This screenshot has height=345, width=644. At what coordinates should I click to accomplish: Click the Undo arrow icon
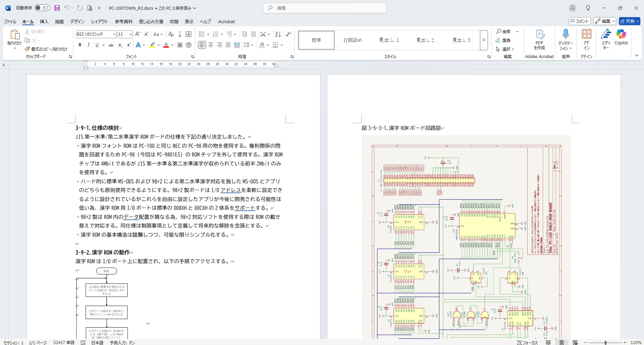(66, 8)
